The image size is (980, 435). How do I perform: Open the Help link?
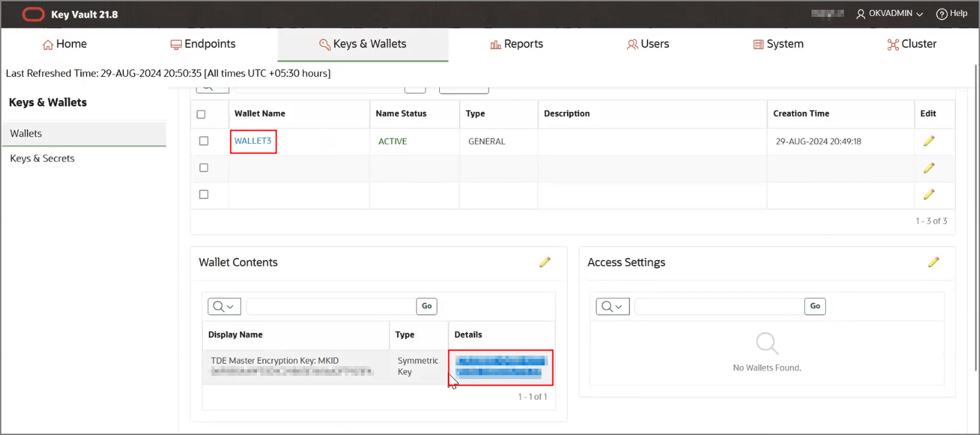959,13
